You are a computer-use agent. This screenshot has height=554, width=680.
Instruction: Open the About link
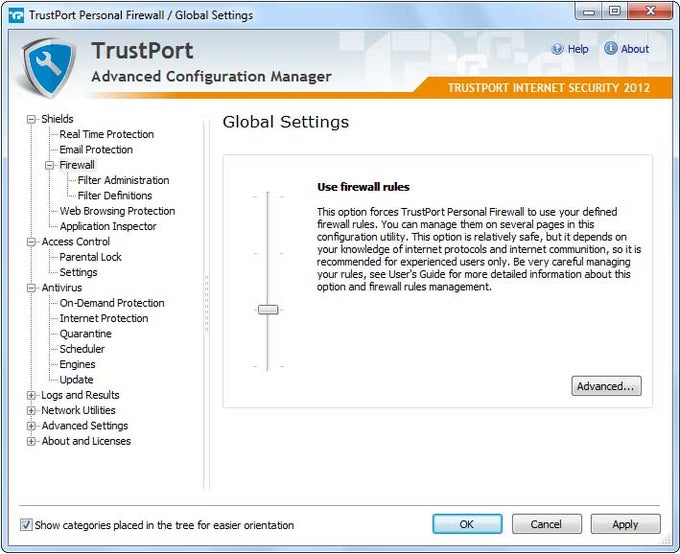(635, 49)
